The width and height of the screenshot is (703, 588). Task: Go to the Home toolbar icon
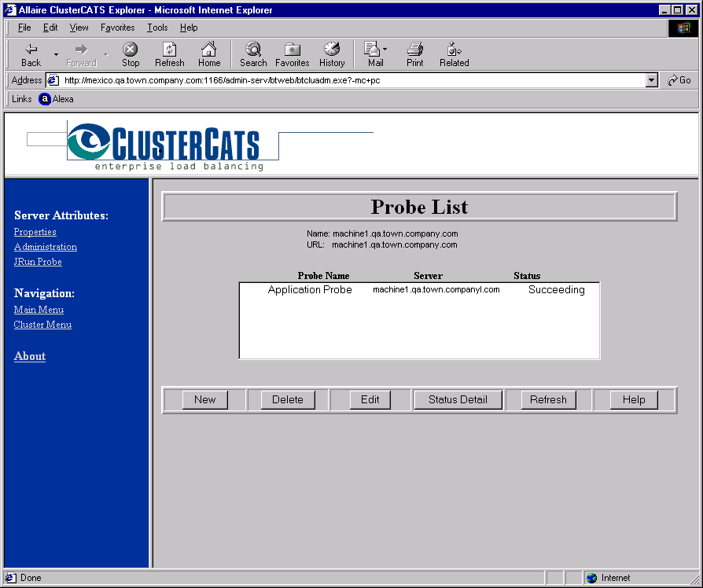coord(209,55)
